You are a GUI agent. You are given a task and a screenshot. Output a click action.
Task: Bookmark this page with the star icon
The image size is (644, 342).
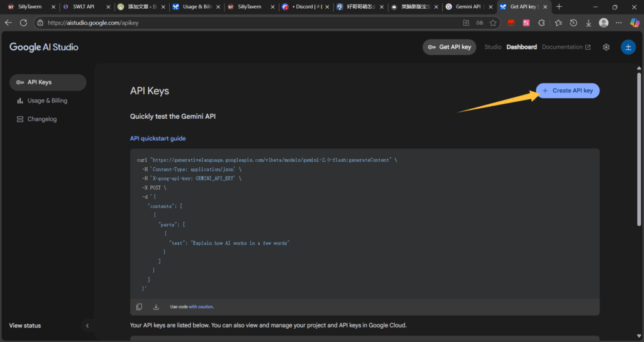(x=494, y=23)
